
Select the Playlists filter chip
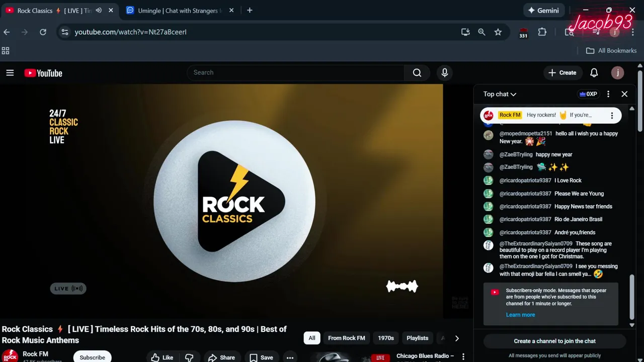pos(418,338)
